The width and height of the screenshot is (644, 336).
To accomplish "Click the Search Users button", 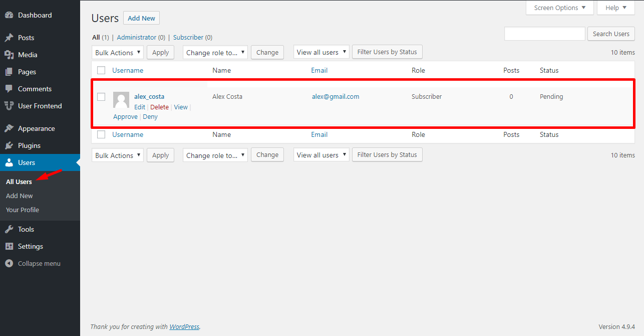I will [611, 34].
